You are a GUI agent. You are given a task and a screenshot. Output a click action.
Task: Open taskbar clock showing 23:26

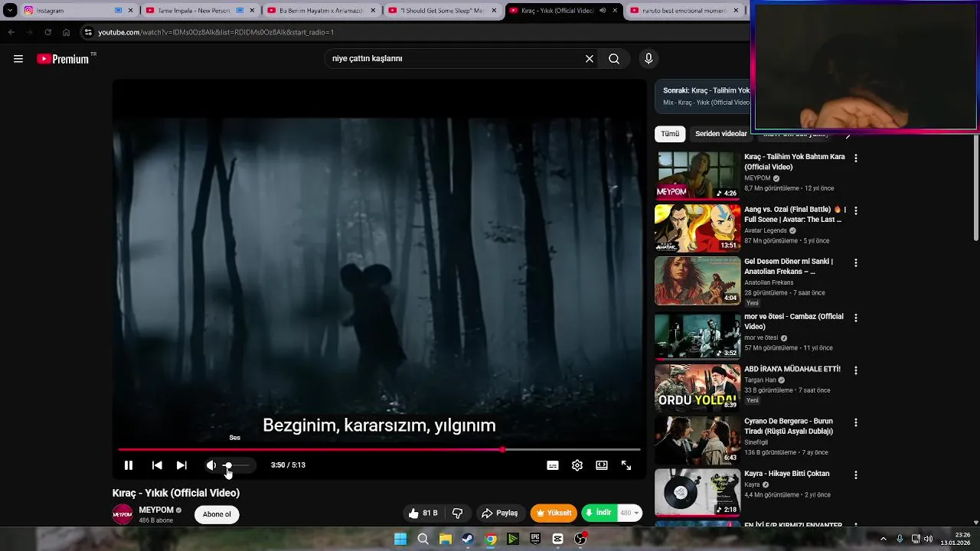click(x=956, y=539)
